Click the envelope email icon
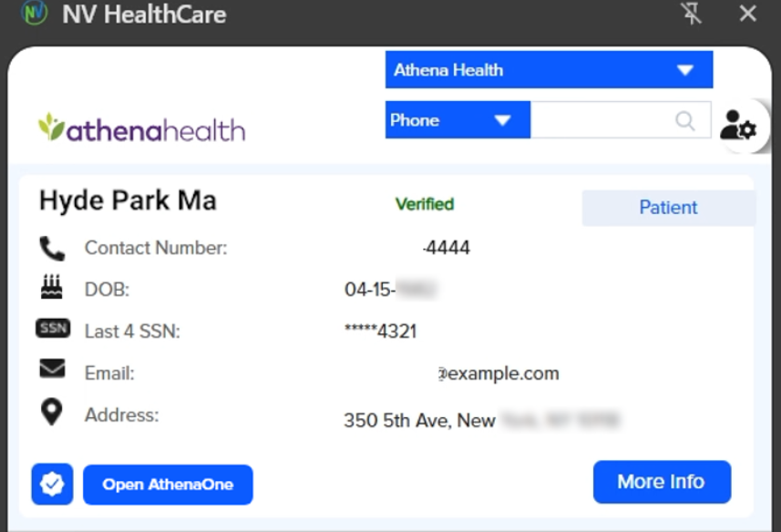This screenshot has width=781, height=532. click(x=52, y=368)
